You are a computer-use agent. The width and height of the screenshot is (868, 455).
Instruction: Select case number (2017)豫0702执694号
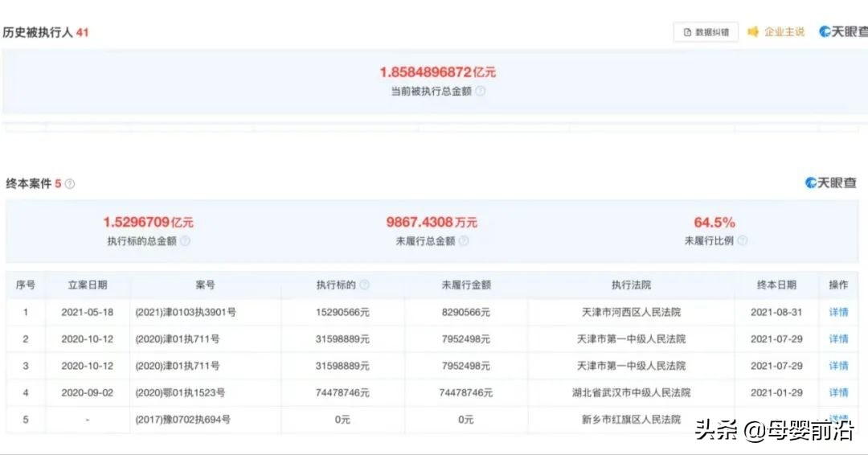(x=182, y=420)
